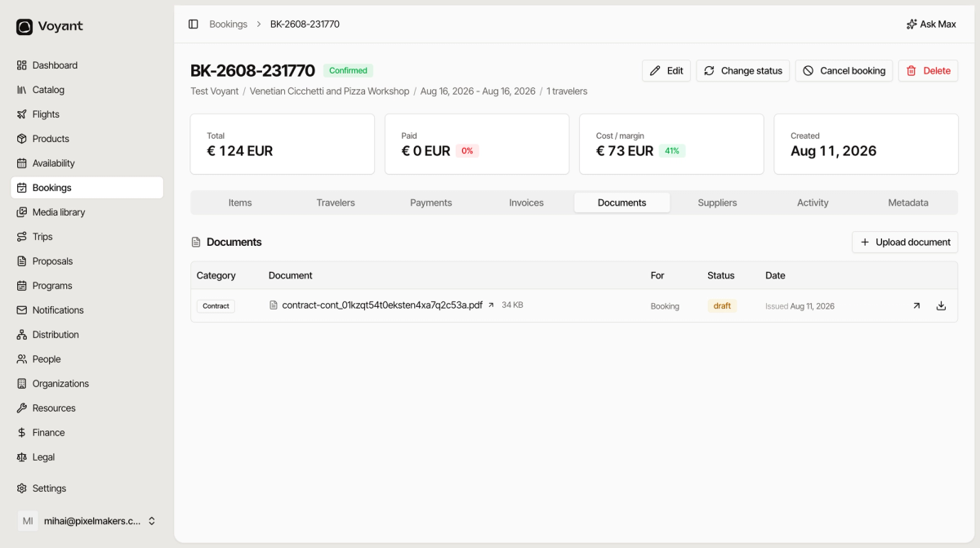Viewport: 980px width, 548px height.
Task: Click the BK-2608-231770 breadcrumb text
Action: click(305, 25)
